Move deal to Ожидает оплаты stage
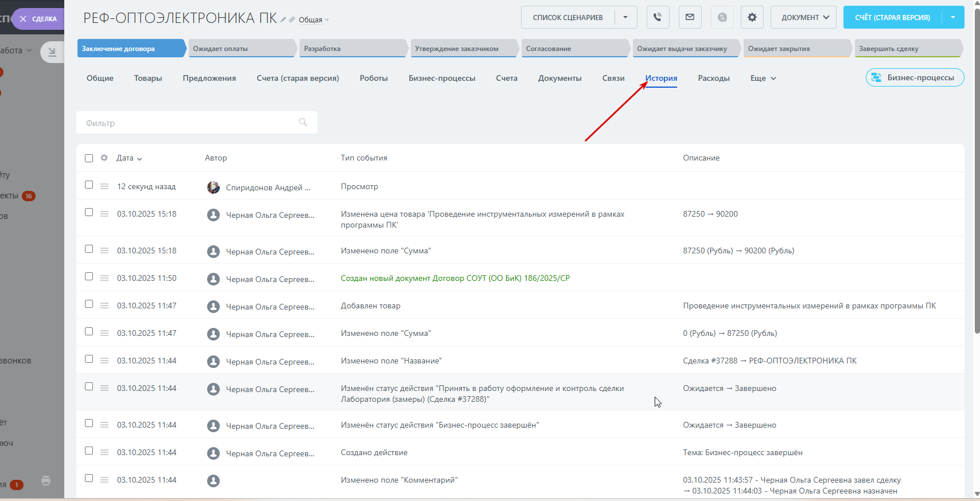 (x=243, y=48)
